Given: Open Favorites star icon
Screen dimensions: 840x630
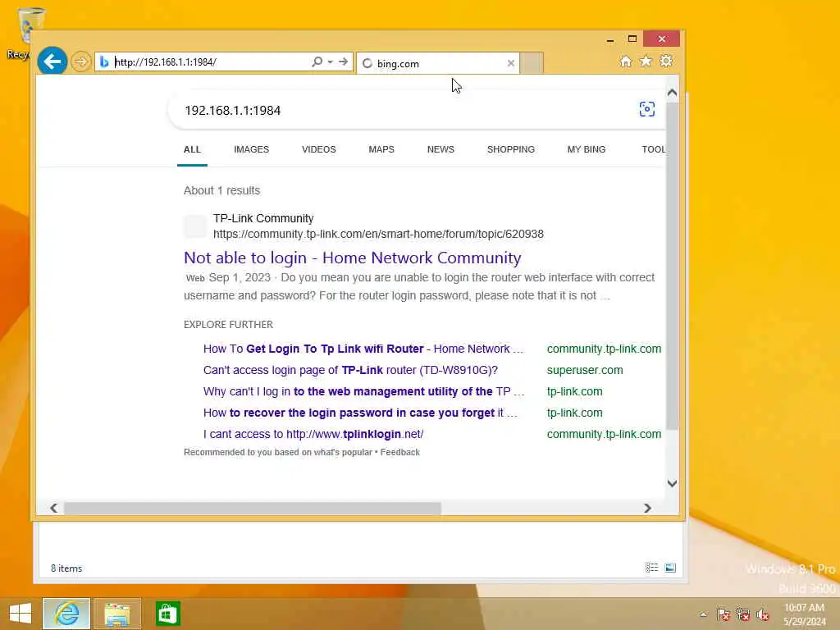Looking at the screenshot, I should pyautogui.click(x=646, y=61).
